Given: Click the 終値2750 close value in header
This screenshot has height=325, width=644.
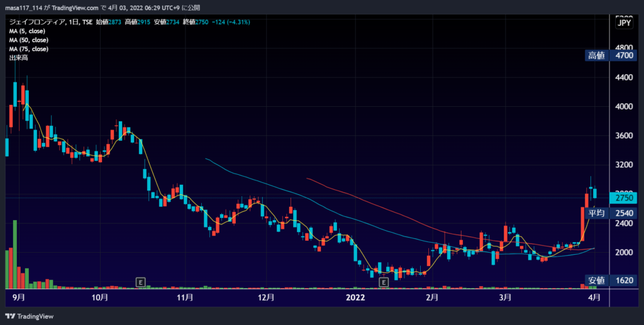Looking at the screenshot, I should pos(196,22).
